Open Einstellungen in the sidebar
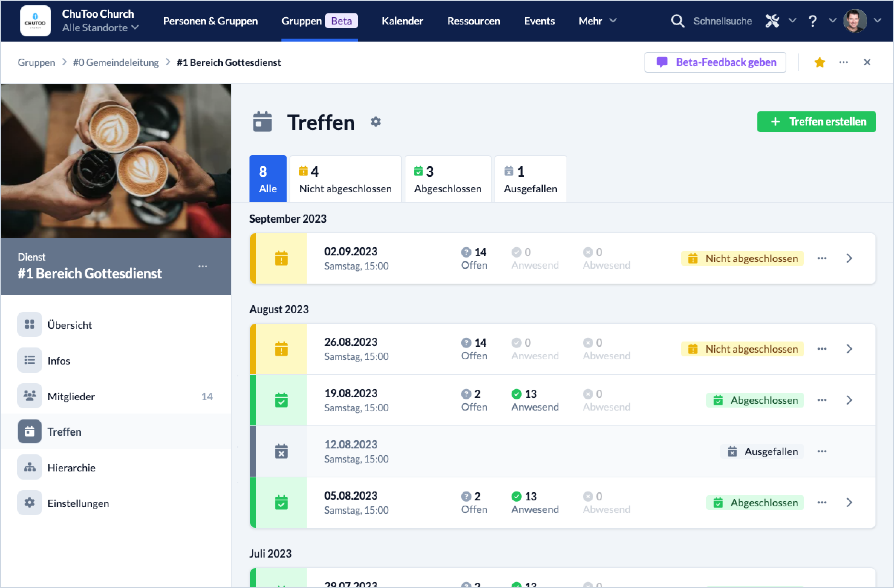Screen dimensions: 894x588 [78, 503]
